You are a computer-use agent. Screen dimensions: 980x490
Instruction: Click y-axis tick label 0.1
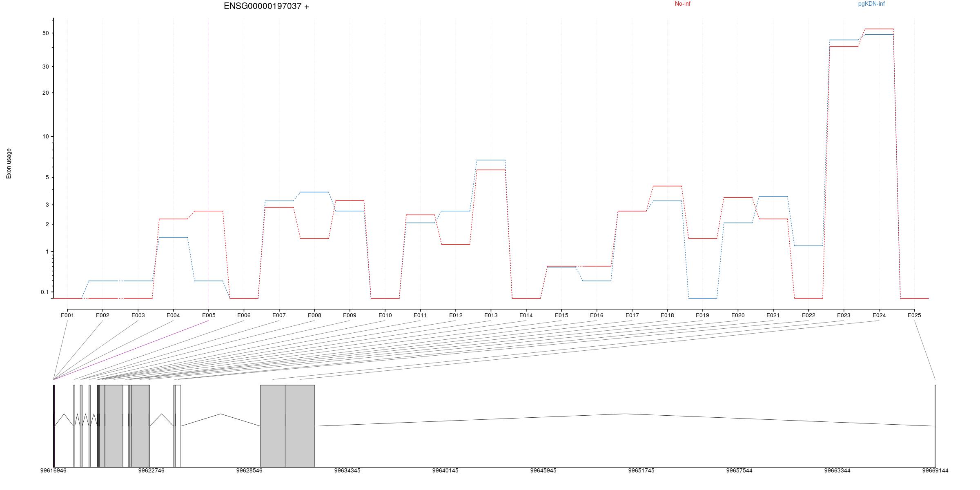pyautogui.click(x=45, y=292)
